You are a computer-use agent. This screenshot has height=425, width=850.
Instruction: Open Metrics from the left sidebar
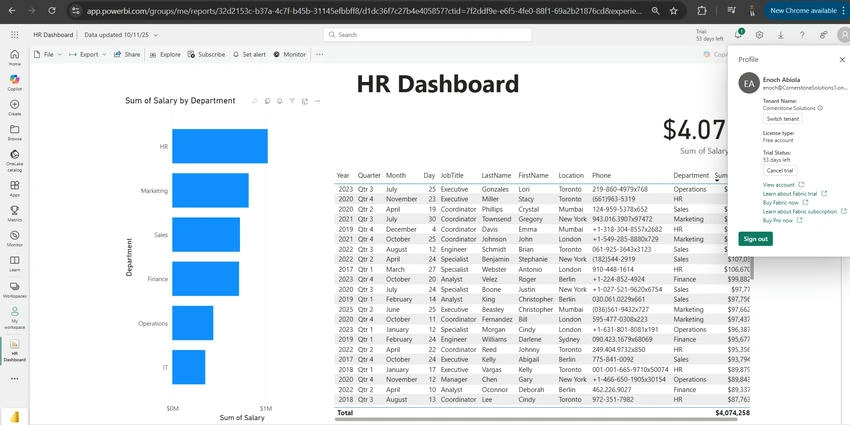pyautogui.click(x=15, y=214)
